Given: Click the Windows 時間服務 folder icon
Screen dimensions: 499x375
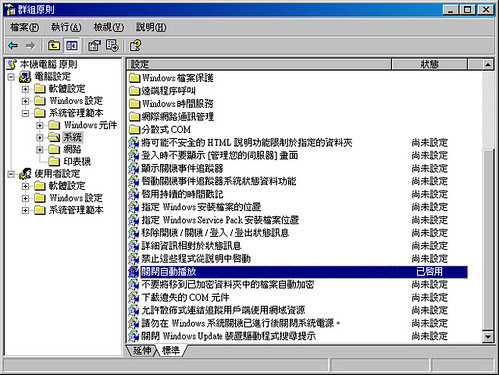Looking at the screenshot, I should 134,104.
